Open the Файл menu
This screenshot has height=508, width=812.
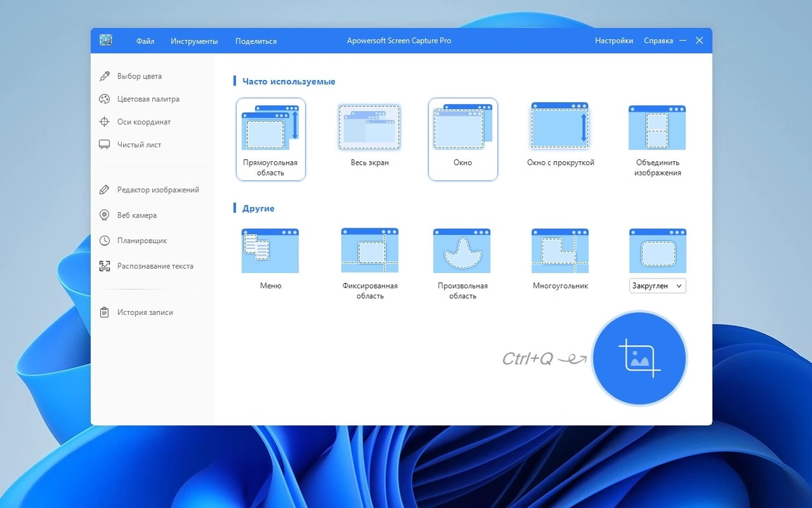tap(145, 41)
